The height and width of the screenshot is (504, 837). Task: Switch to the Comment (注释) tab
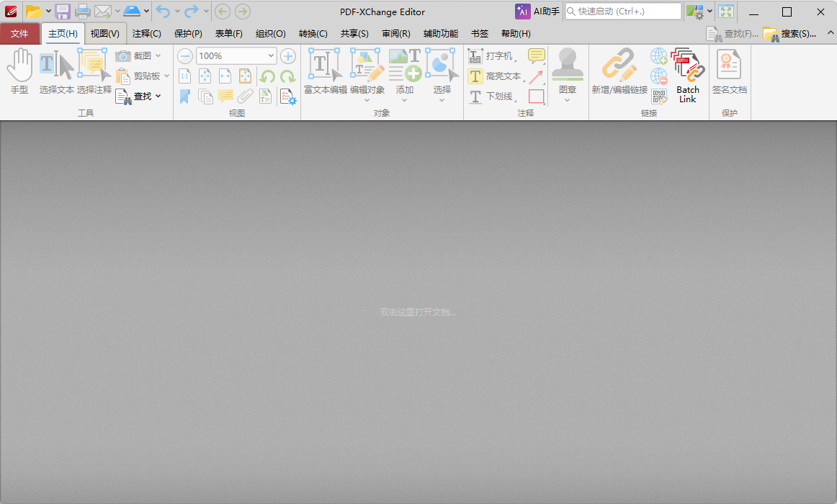click(x=147, y=34)
